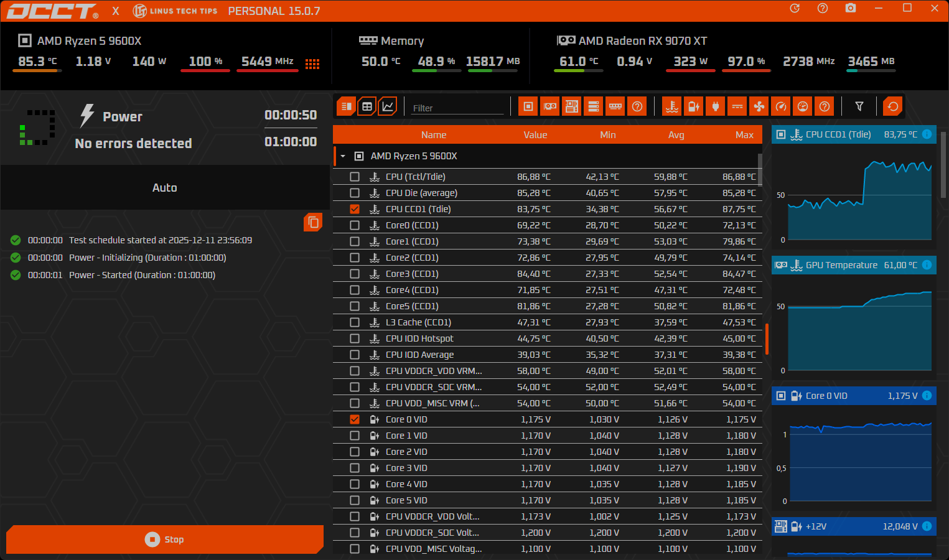Toggle the unknown source filter question mark
The height and width of the screenshot is (560, 949).
click(x=637, y=106)
